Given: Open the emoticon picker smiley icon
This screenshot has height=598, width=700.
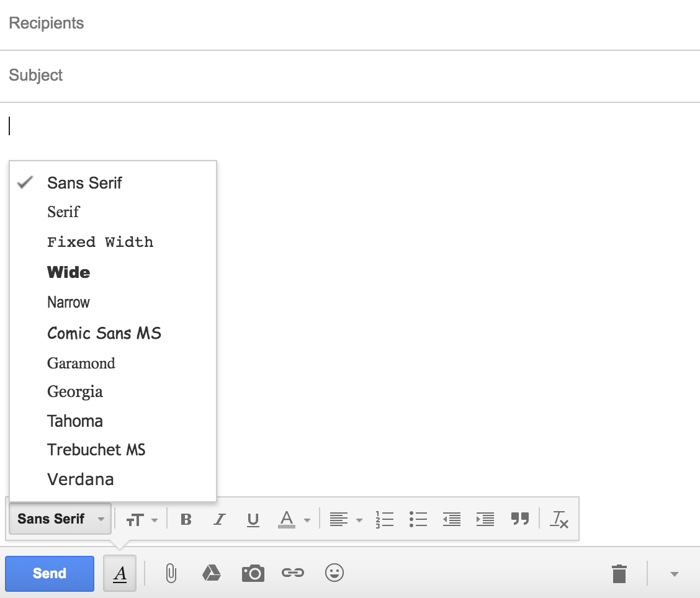Looking at the screenshot, I should pos(334,573).
